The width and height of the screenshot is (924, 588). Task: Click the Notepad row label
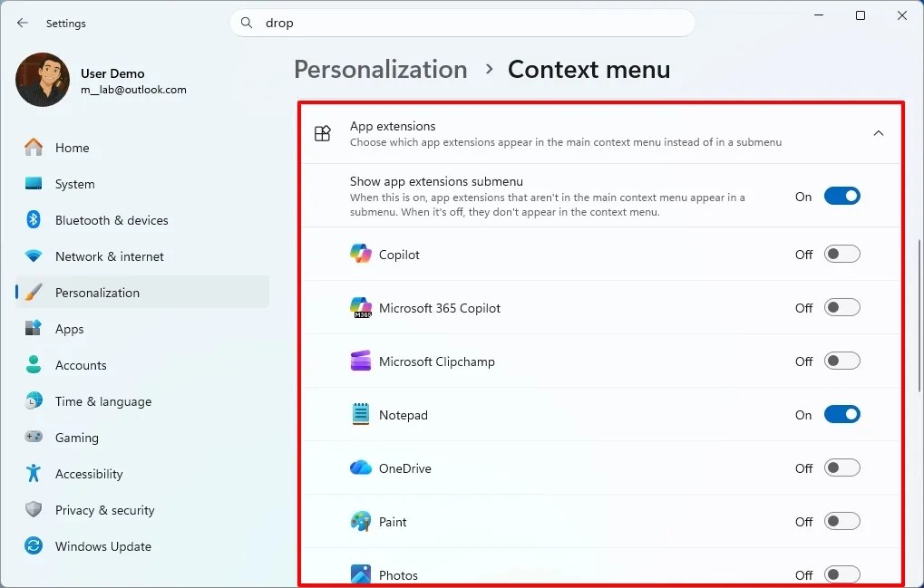pyautogui.click(x=404, y=415)
